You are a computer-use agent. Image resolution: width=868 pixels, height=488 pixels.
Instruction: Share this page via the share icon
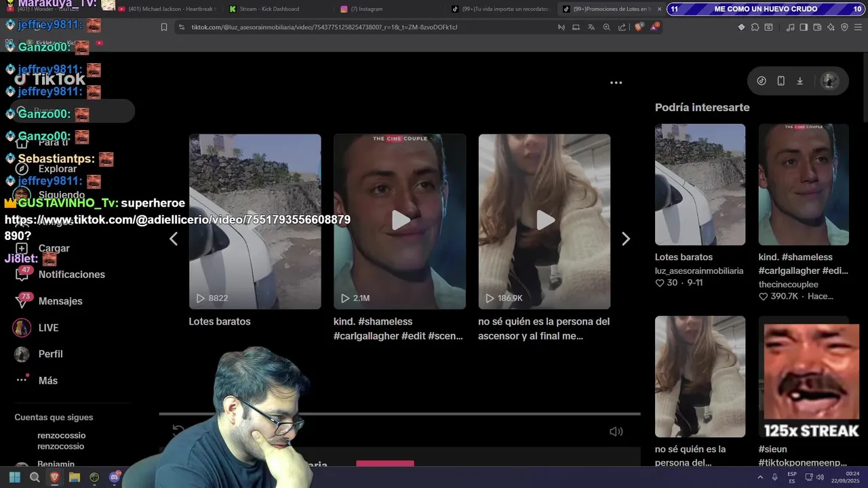621,27
